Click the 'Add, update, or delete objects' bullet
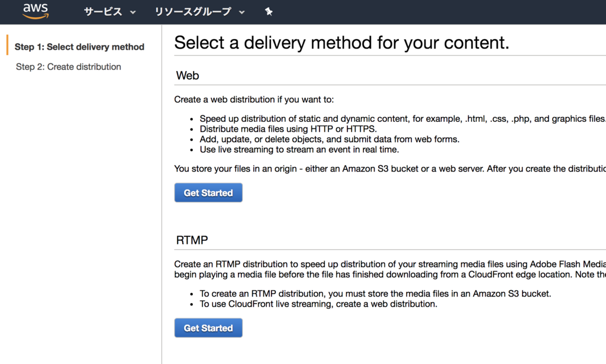This screenshot has height=364, width=606. (330, 139)
